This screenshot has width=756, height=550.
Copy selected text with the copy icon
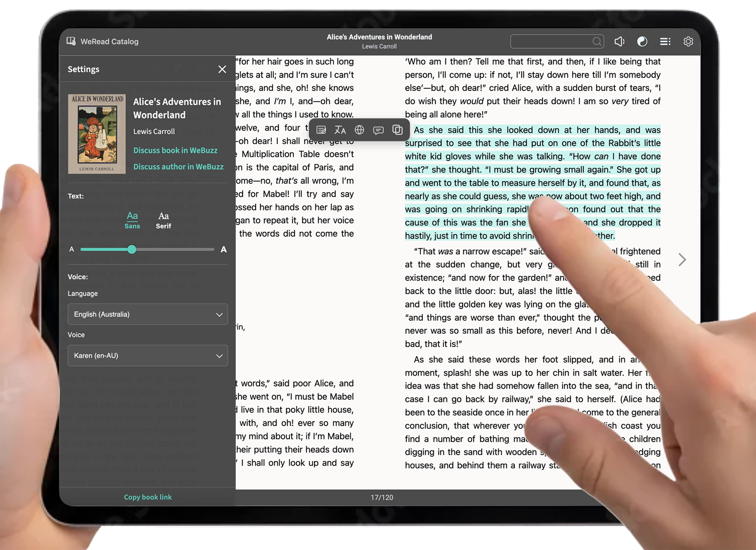[397, 130]
